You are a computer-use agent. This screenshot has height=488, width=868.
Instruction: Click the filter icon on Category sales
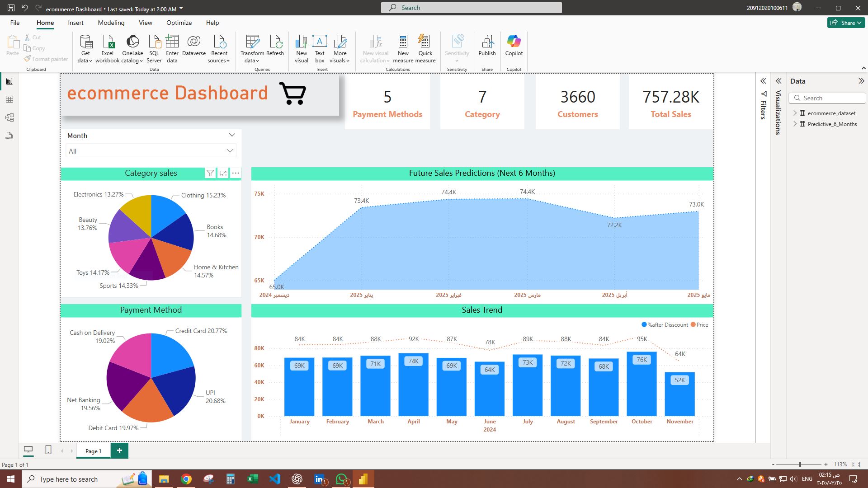click(x=210, y=173)
